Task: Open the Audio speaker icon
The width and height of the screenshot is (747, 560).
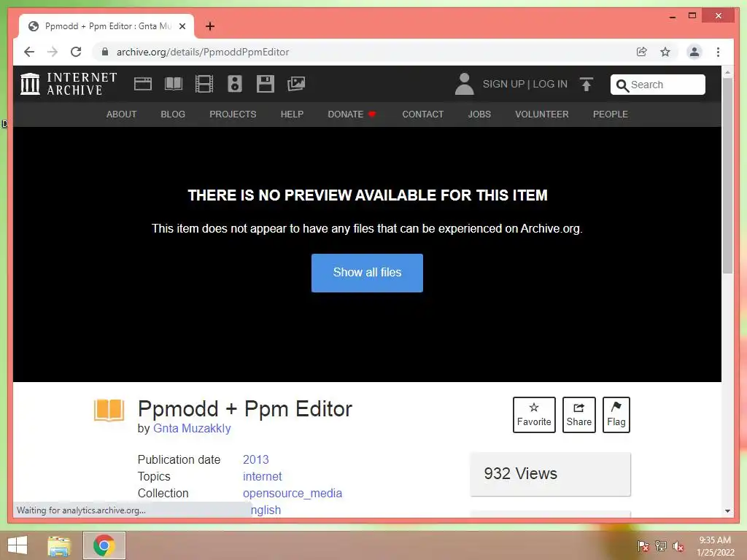Action: [234, 84]
